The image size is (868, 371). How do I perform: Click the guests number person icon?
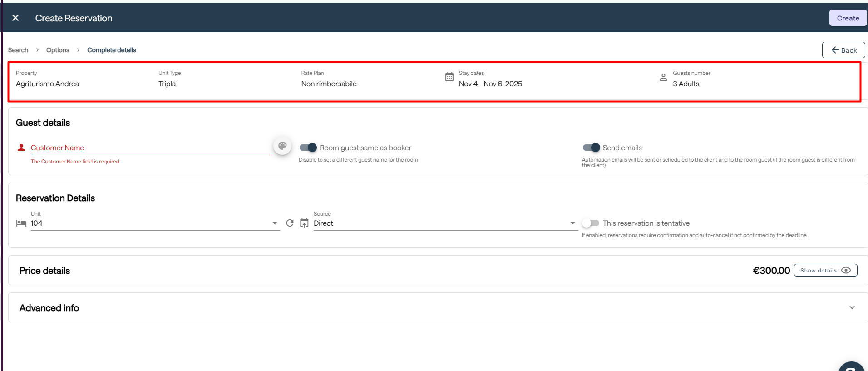pos(663,77)
